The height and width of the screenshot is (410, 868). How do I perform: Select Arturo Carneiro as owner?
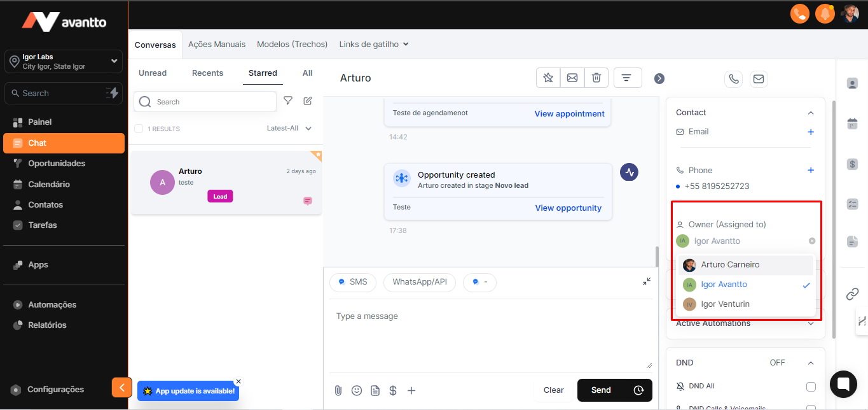coord(729,265)
